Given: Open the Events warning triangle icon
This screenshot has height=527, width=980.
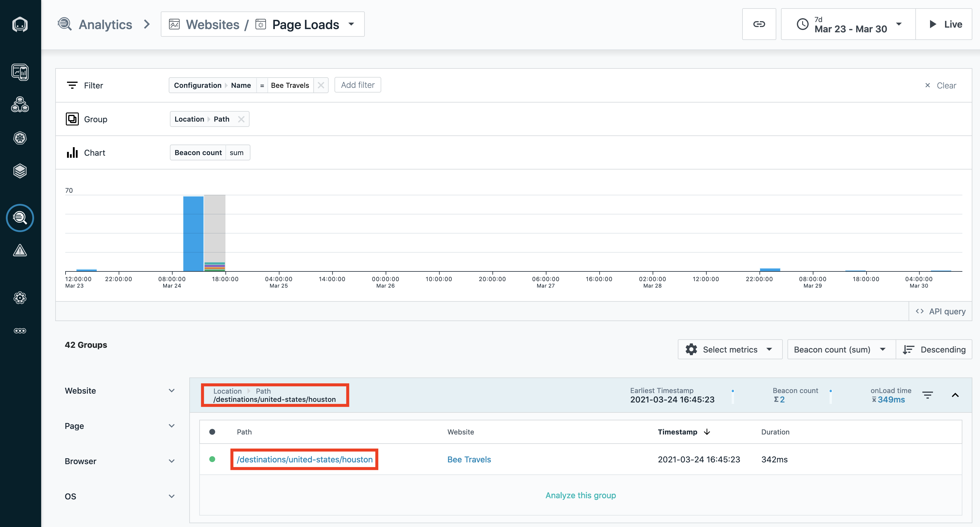Looking at the screenshot, I should pyautogui.click(x=20, y=251).
